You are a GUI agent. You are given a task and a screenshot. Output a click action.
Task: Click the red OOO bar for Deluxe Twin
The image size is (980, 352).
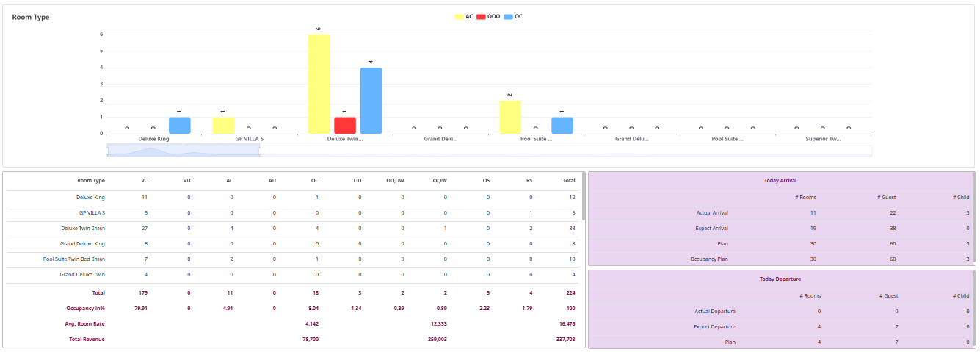point(345,125)
